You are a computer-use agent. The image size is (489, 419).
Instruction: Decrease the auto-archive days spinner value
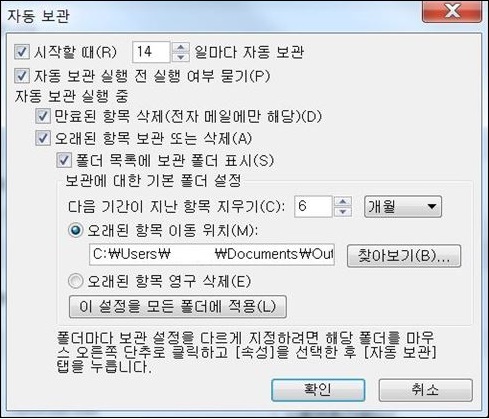pos(180,57)
